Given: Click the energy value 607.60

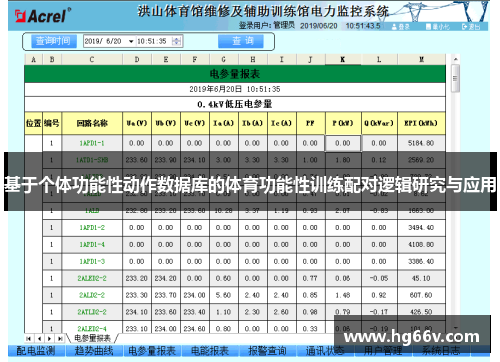Looking at the screenshot, I should (x=421, y=295).
